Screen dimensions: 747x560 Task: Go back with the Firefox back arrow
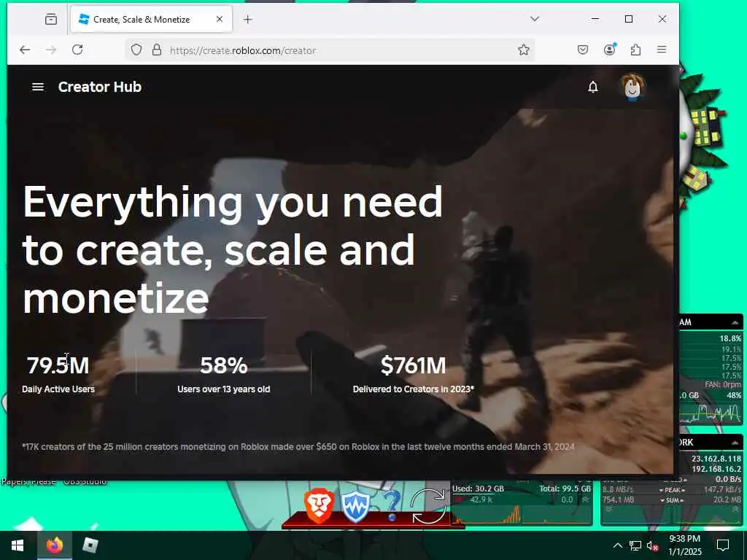point(25,50)
